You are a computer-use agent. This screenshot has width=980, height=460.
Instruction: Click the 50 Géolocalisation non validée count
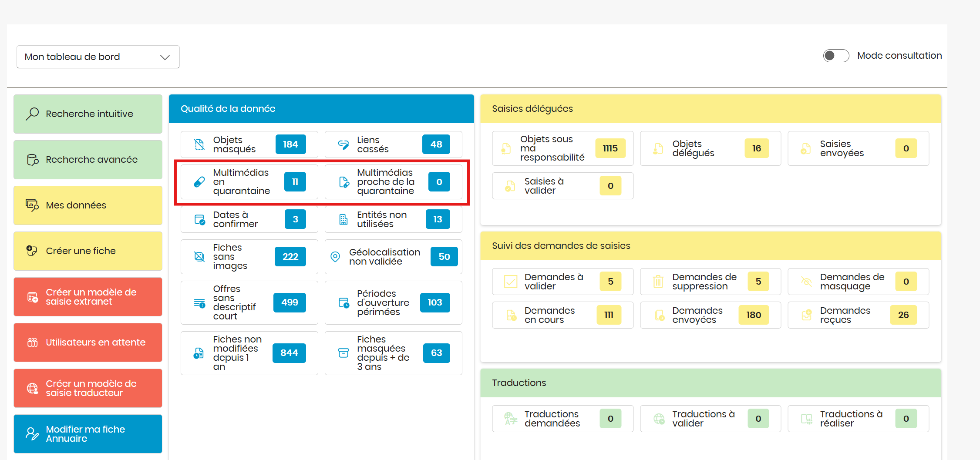444,257
